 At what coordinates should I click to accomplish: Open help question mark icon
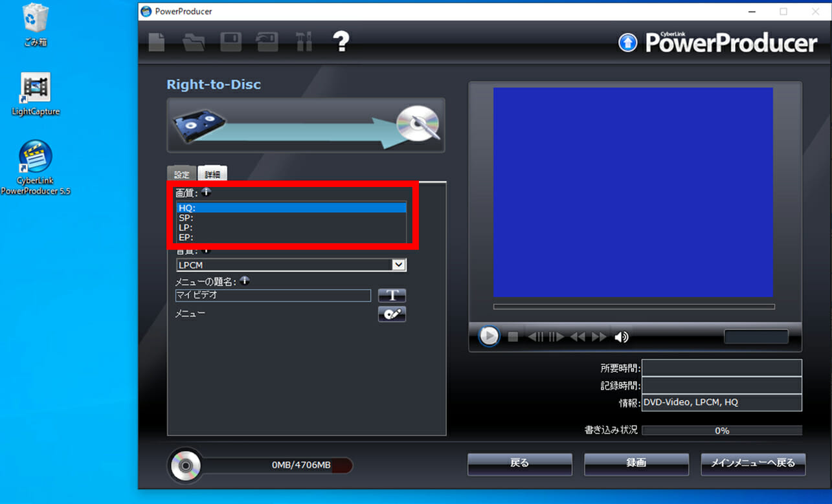point(341,42)
